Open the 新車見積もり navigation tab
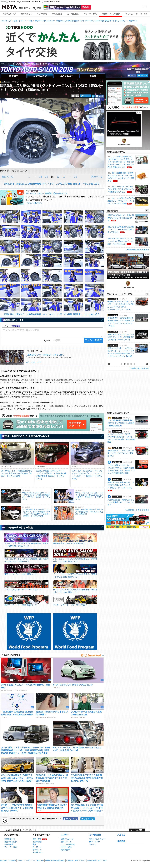Viewport: 150px width, 868px height. [26, 14]
